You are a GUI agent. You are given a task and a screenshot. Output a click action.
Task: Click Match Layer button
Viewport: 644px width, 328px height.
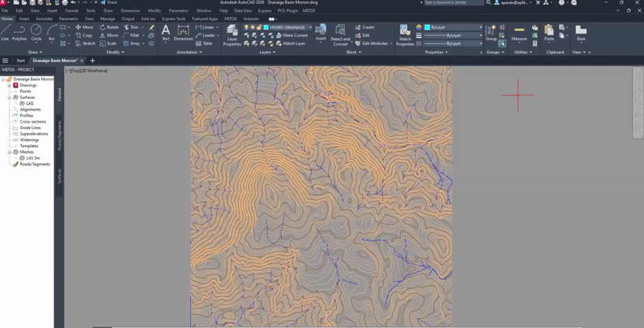click(291, 43)
